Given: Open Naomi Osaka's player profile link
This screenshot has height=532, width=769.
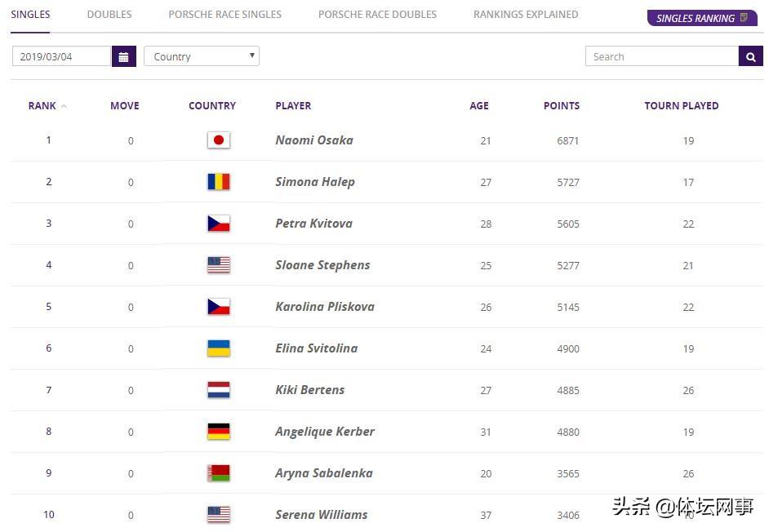Looking at the screenshot, I should (x=314, y=140).
